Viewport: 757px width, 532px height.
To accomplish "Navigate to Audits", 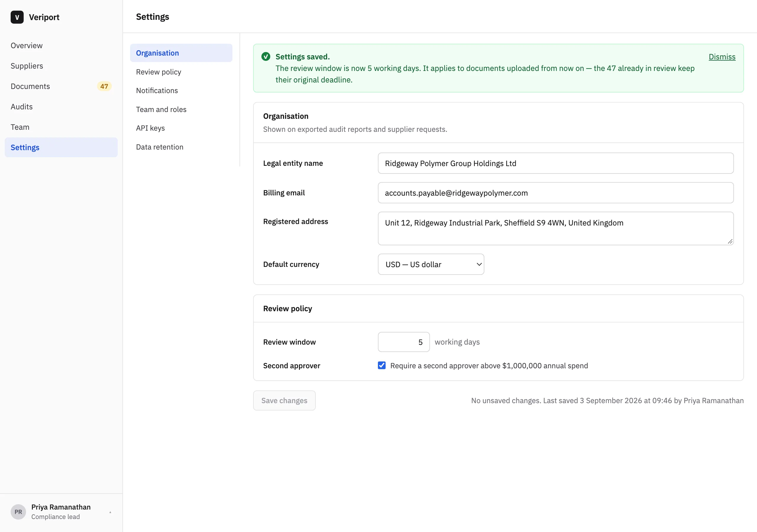I will 61,107.
